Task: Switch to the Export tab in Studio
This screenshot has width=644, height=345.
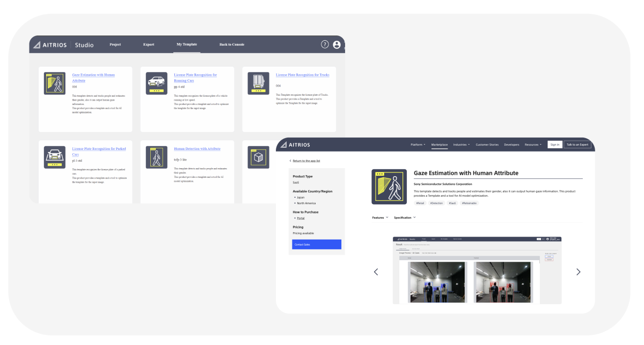Action: [x=149, y=45]
